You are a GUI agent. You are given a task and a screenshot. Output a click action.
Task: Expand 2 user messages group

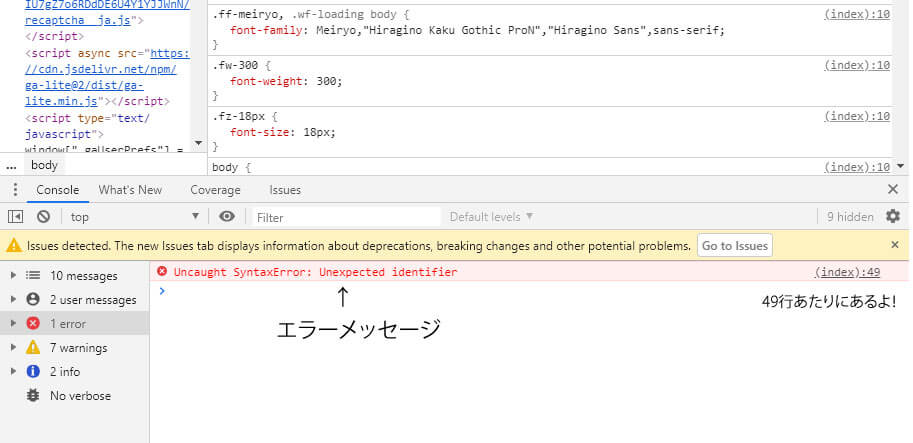(13, 299)
